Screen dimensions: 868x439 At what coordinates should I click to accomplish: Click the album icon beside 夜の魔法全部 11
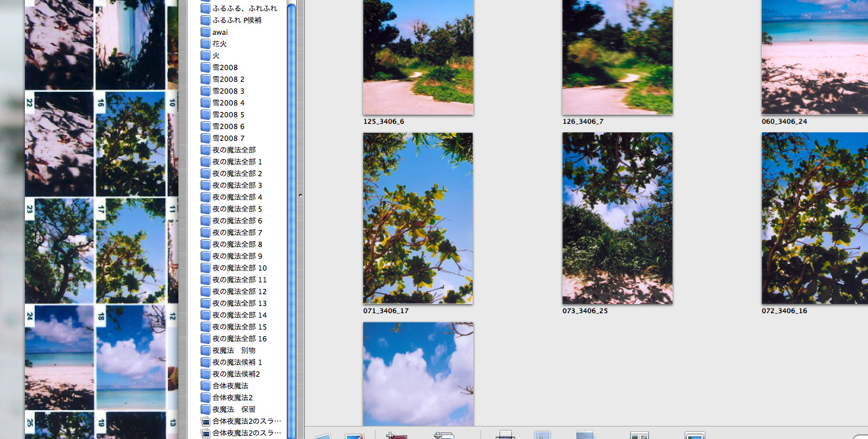point(205,280)
